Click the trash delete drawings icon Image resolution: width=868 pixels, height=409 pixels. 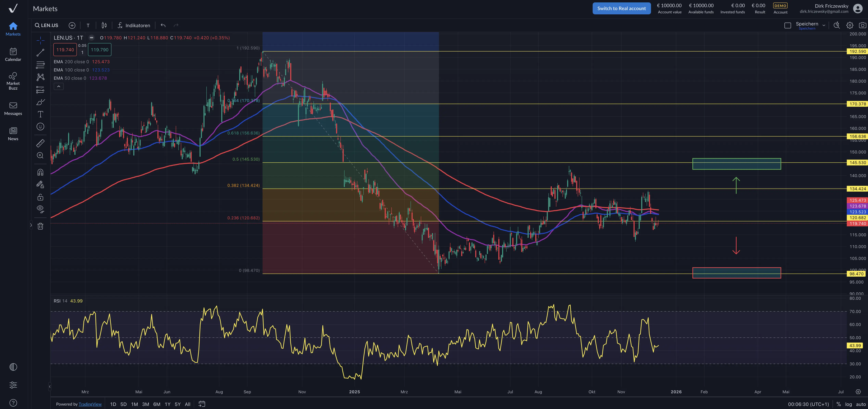point(40,226)
